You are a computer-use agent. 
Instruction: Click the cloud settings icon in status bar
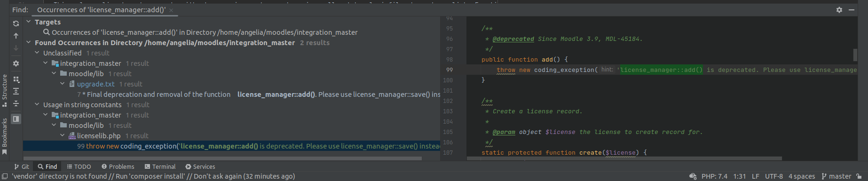(693, 176)
